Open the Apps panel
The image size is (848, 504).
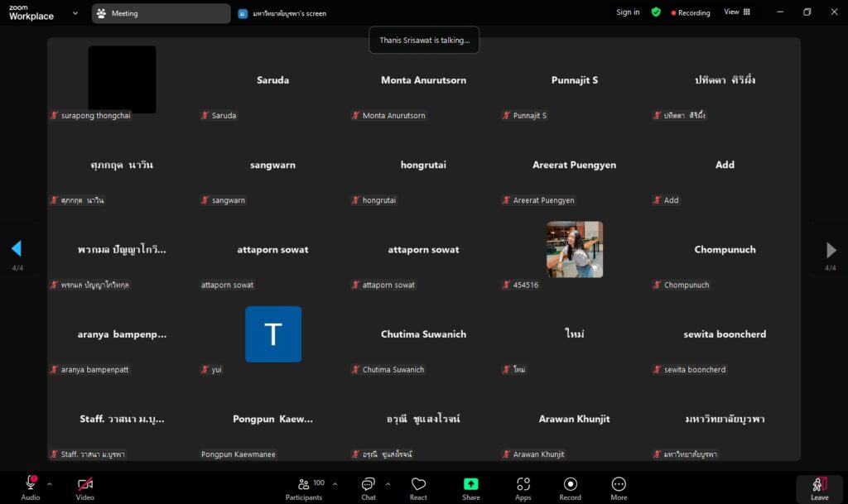[x=523, y=487]
